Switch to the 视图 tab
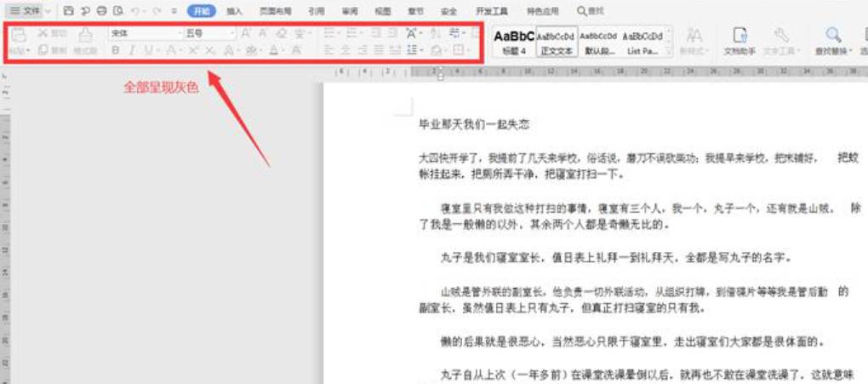The image size is (868, 384). coord(383,11)
